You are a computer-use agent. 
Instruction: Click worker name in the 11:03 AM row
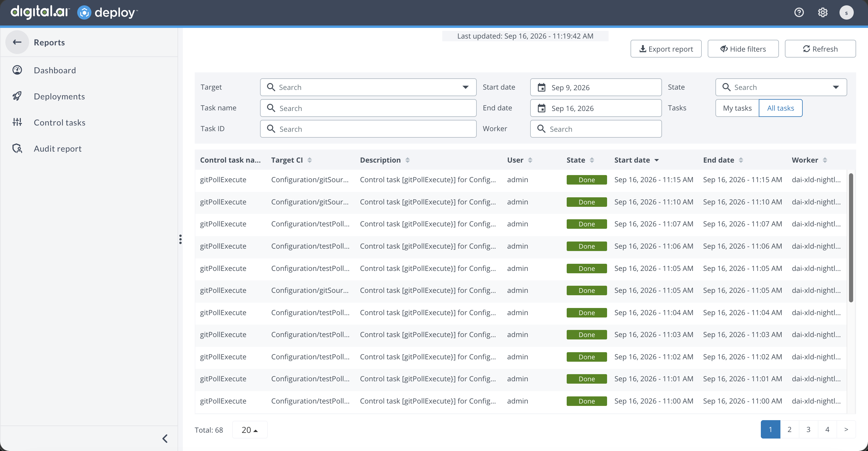pyautogui.click(x=816, y=334)
